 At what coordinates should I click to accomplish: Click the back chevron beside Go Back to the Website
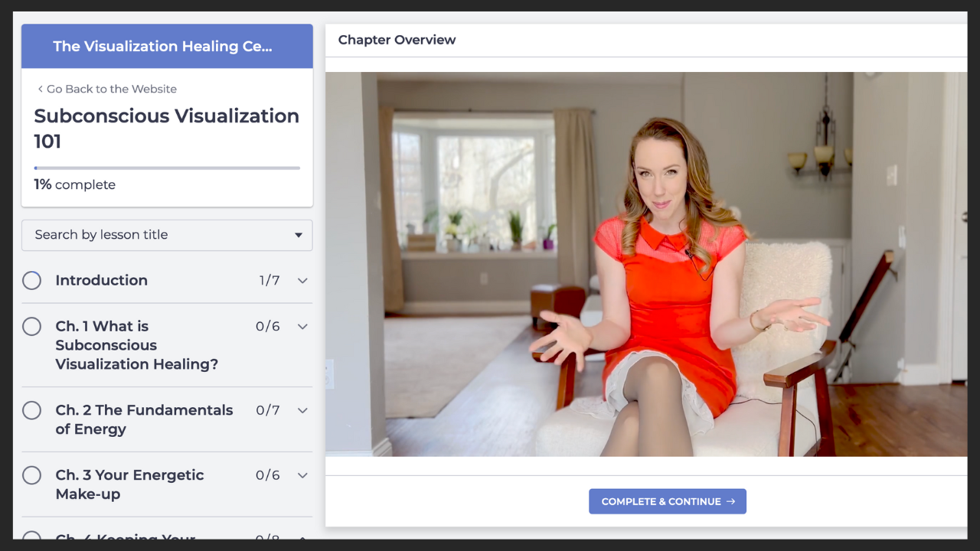41,90
